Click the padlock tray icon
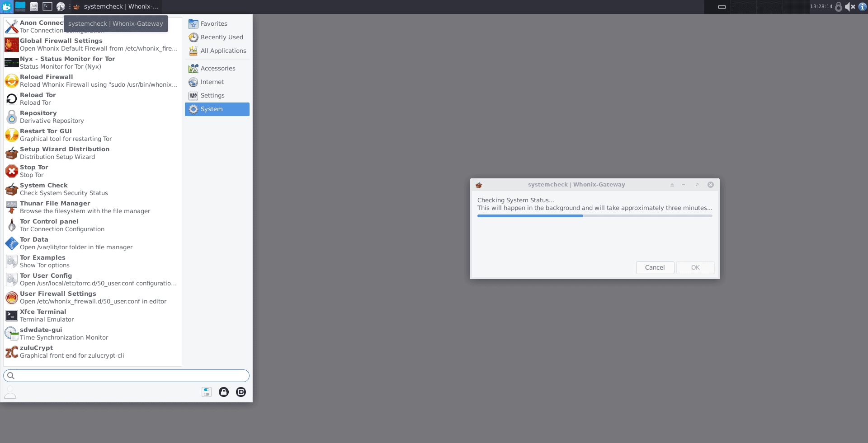Viewport: 868px width, 443px height. tap(839, 6)
